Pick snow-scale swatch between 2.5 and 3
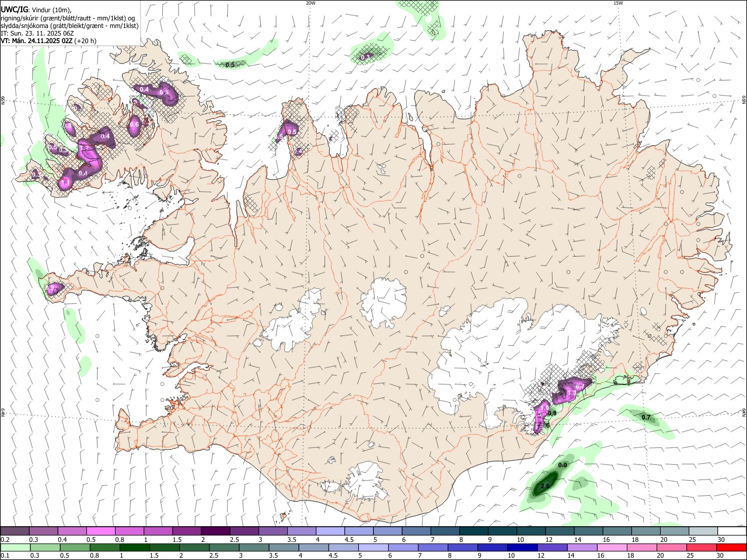 (244, 531)
